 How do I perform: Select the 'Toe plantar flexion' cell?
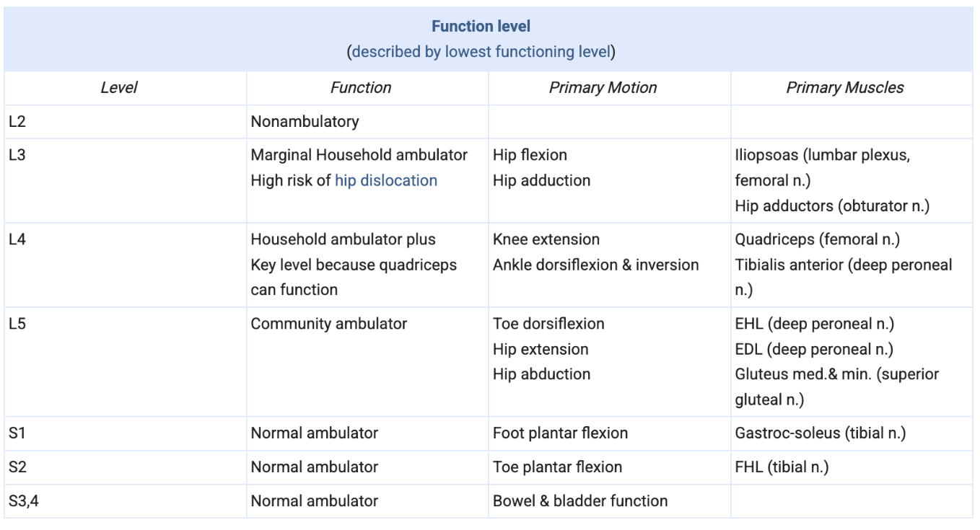557,467
